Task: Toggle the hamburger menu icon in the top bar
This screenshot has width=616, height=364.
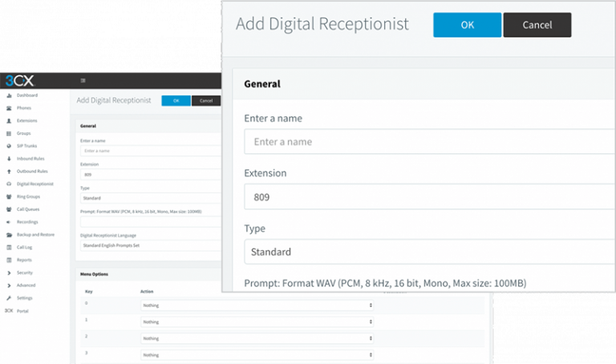Action: coord(83,80)
